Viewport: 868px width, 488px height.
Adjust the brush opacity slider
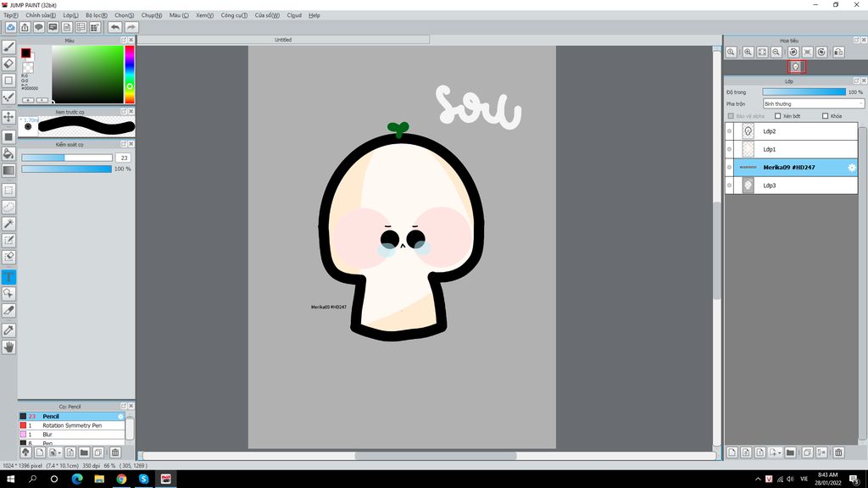tap(66, 169)
